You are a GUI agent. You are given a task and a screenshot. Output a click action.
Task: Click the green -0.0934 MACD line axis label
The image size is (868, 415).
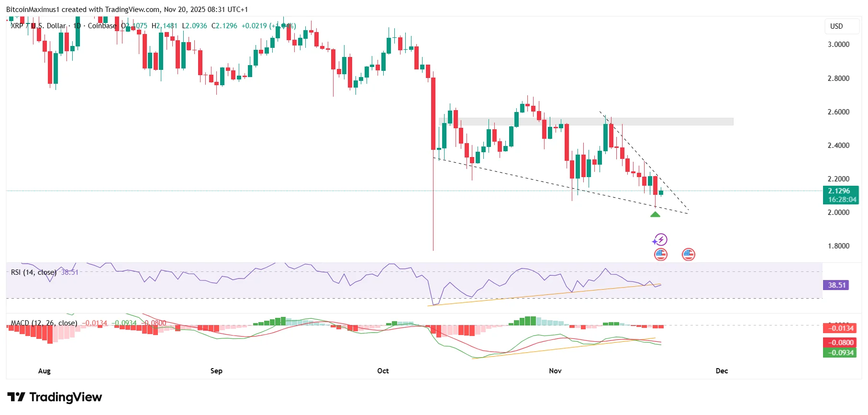[x=840, y=353]
